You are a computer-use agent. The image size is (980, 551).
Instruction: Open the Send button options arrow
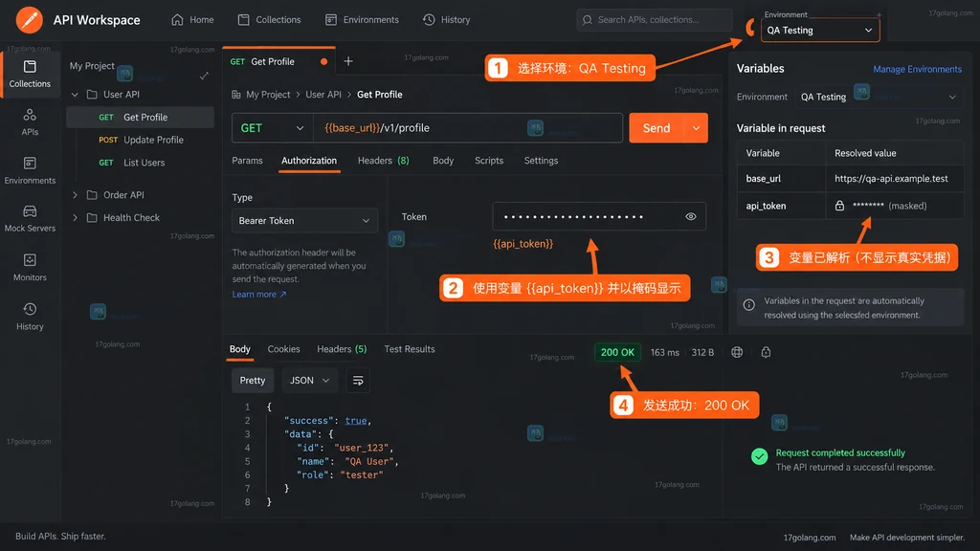pyautogui.click(x=697, y=128)
